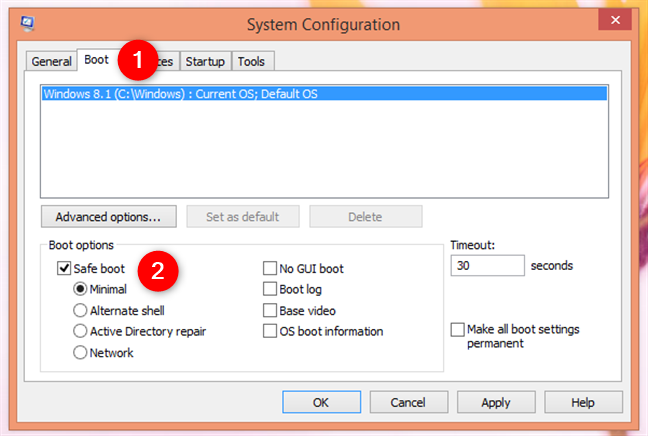Click the System Configuration title bar icon
Viewport: 648px width, 436px height.
pos(28,24)
